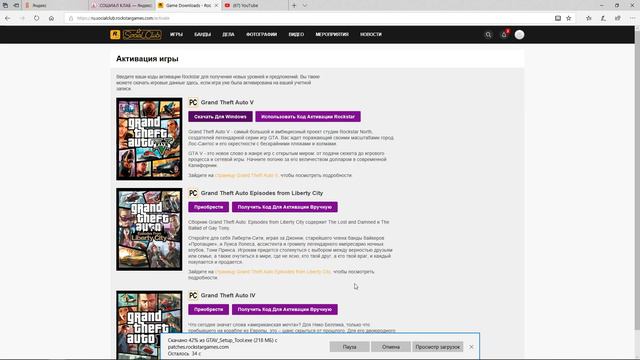Open the ДЕЛА menu
The image size is (640, 360).
pos(228,35)
